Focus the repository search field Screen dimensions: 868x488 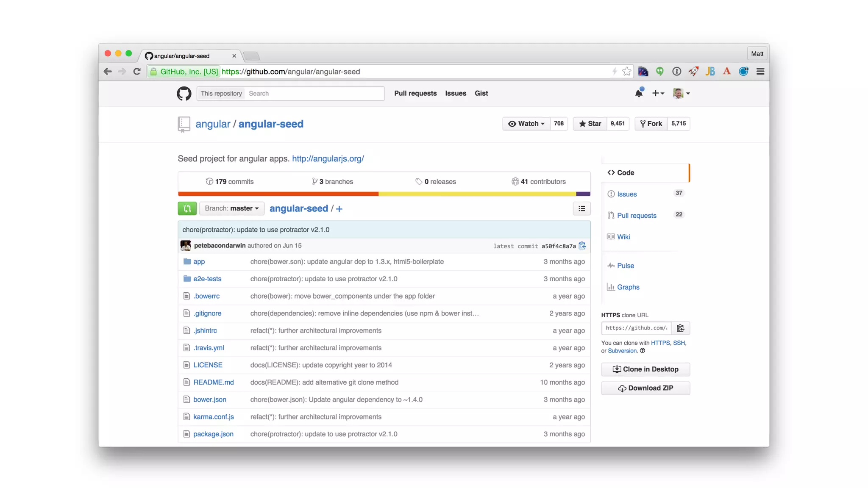point(314,94)
